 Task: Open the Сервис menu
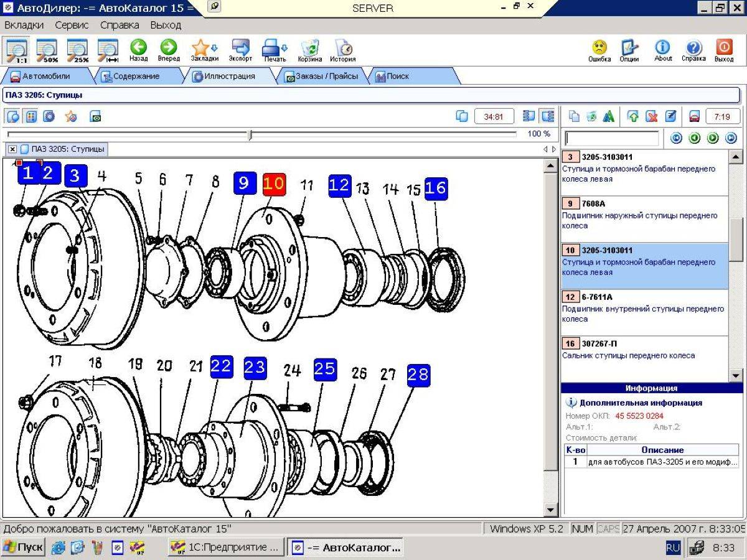point(72,26)
